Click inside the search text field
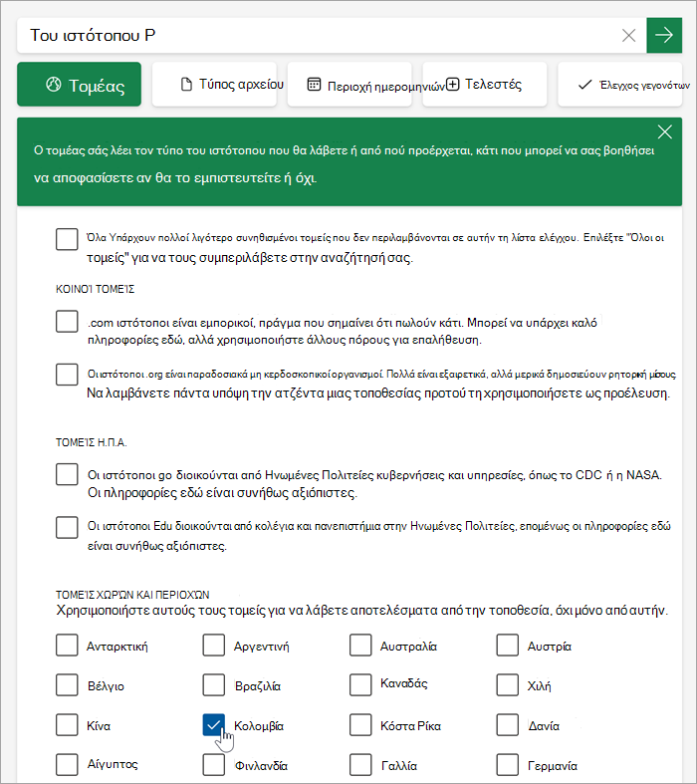This screenshot has width=697, height=784. pos(318,35)
